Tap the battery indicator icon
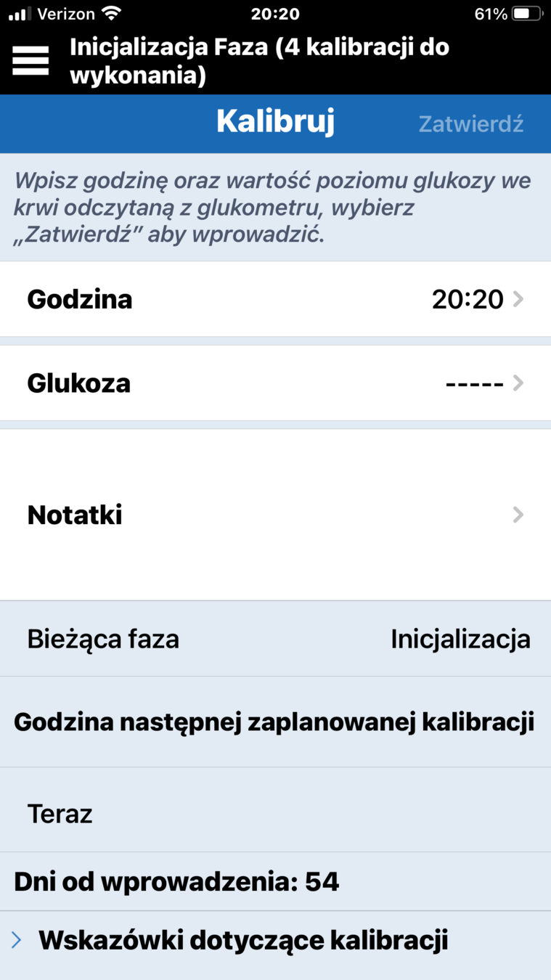 click(x=526, y=13)
